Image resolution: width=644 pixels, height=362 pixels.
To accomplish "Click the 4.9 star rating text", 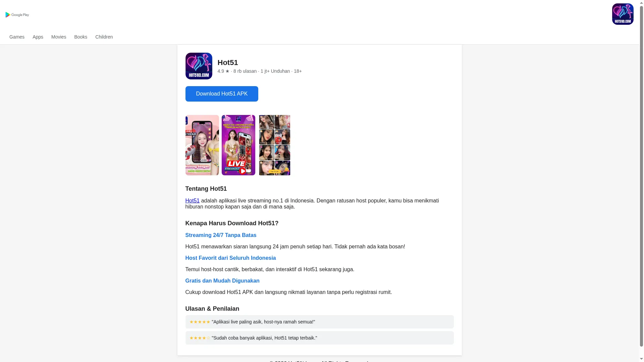I will [x=223, y=71].
